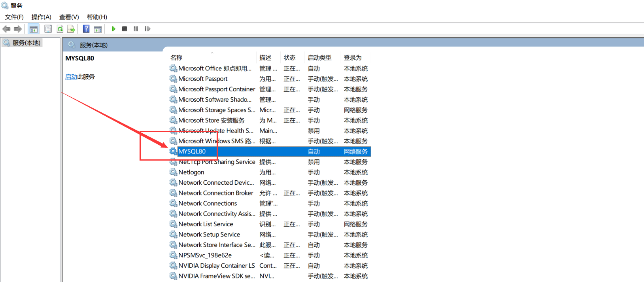Sort by the 名称 column header

click(x=176, y=58)
